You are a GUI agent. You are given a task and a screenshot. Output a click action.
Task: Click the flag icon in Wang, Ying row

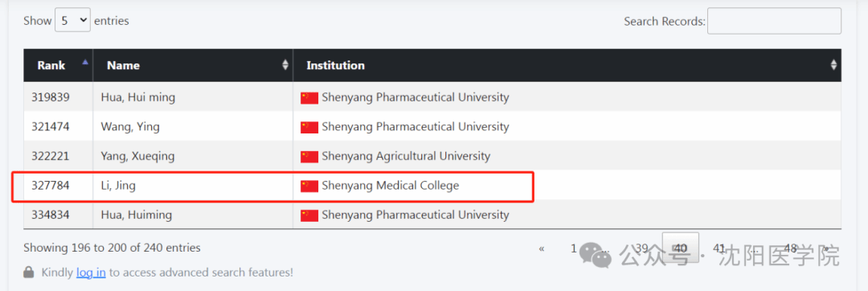309,127
